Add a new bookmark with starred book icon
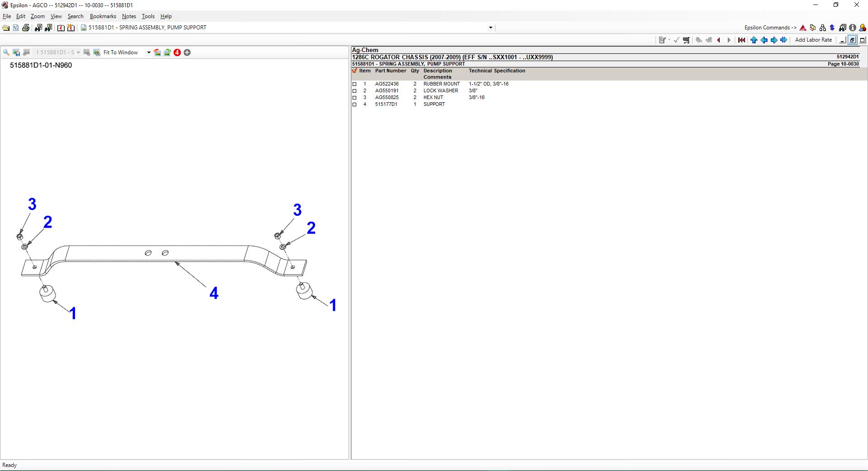The width and height of the screenshot is (868, 471). pos(71,28)
